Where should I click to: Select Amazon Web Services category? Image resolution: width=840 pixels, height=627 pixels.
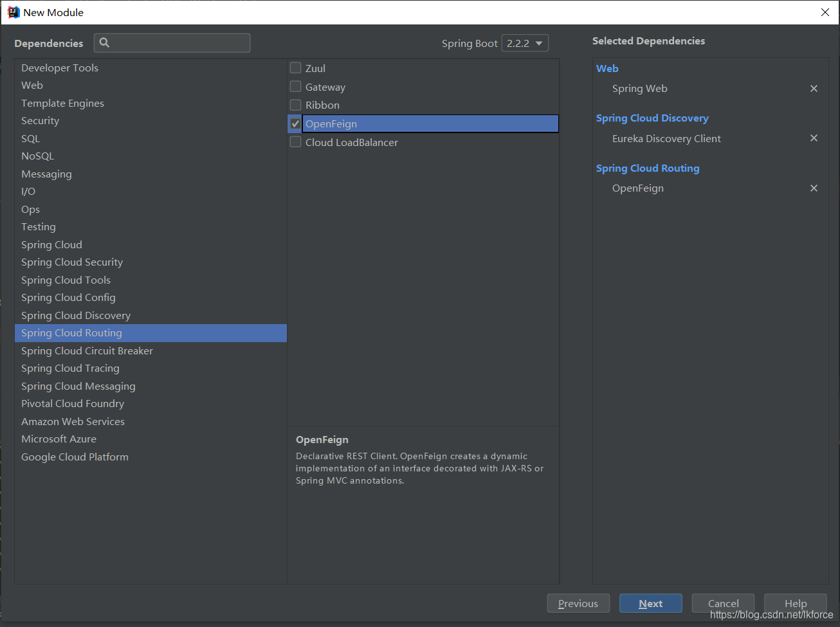click(x=151, y=421)
